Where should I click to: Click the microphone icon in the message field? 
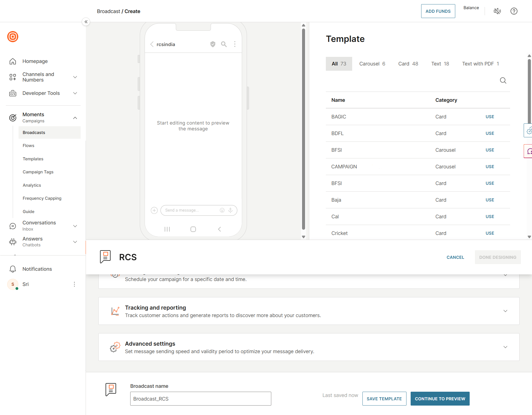click(x=230, y=210)
